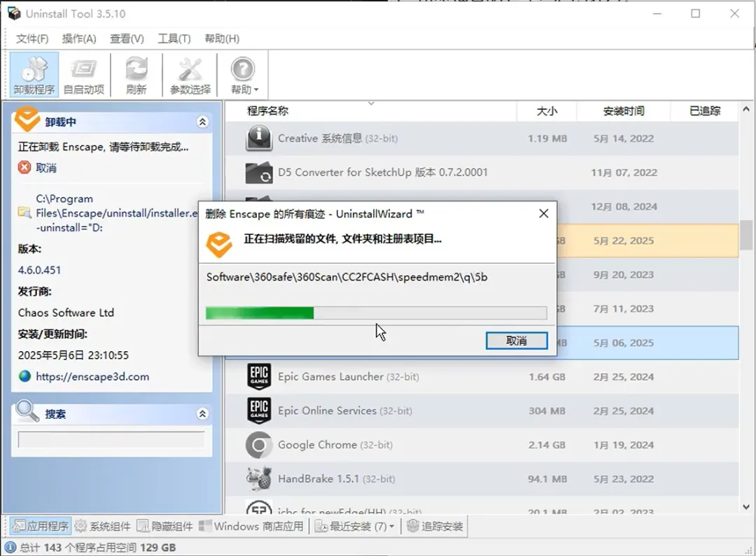Click the 1.64 GB size cell
This screenshot has height=556, width=756.
point(547,377)
